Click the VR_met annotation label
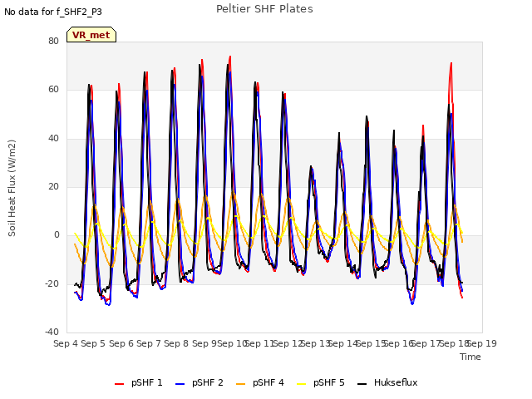The image size is (532, 399). click(91, 35)
